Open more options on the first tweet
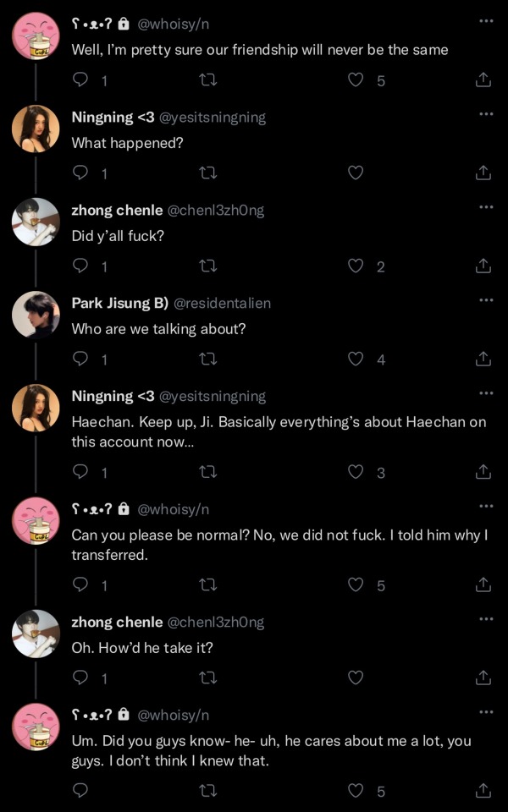Viewport: 508px width, 812px height. [x=485, y=20]
